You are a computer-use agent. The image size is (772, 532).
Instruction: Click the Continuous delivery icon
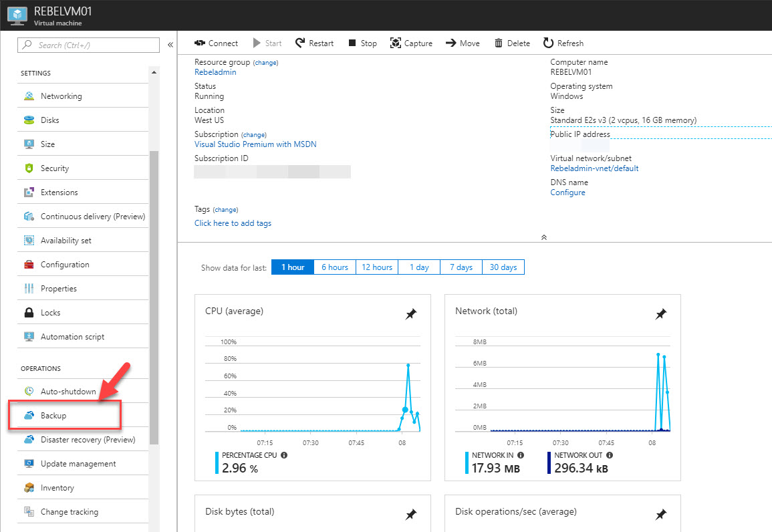click(x=29, y=217)
